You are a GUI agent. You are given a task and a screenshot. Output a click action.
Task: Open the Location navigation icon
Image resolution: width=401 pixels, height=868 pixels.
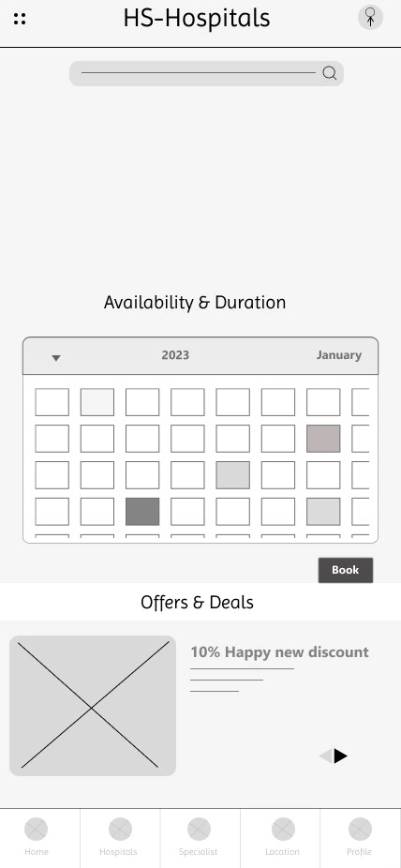click(x=283, y=830)
